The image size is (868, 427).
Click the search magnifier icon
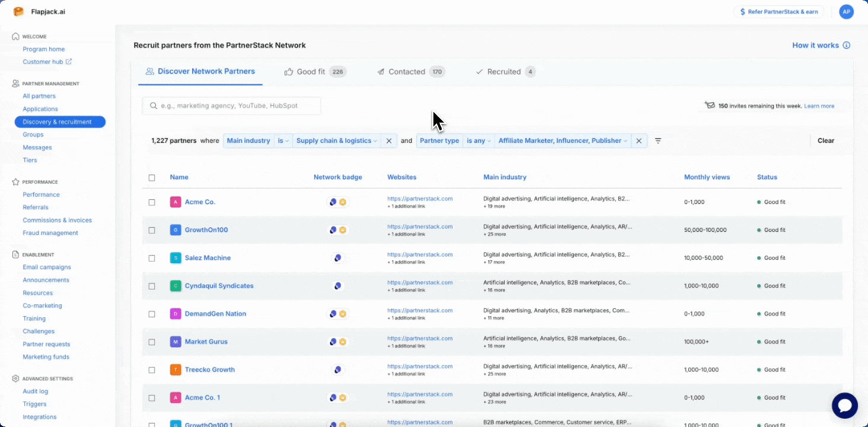(x=154, y=106)
